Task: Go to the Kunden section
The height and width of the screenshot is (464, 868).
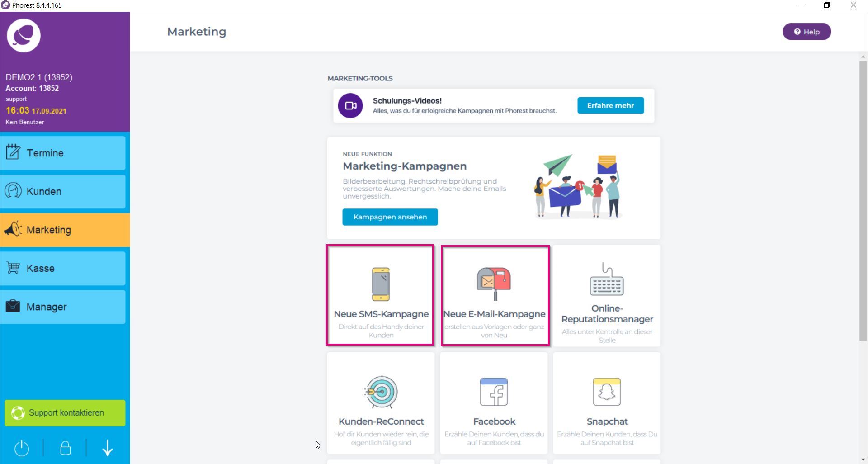Action: click(x=63, y=191)
